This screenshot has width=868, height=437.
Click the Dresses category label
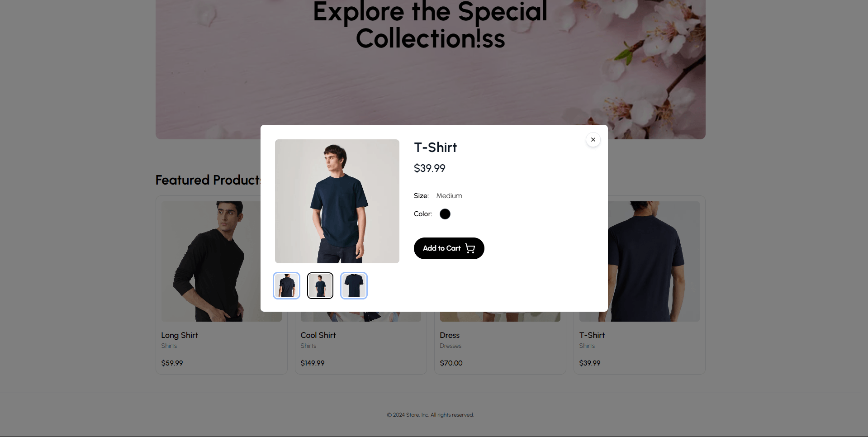point(451,346)
